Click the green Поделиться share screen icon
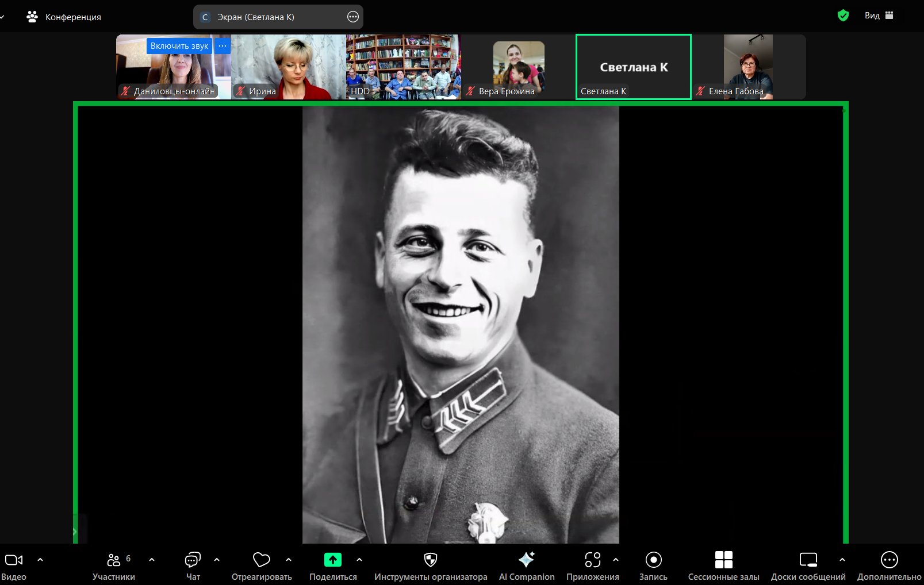924x585 pixels. pyautogui.click(x=333, y=560)
